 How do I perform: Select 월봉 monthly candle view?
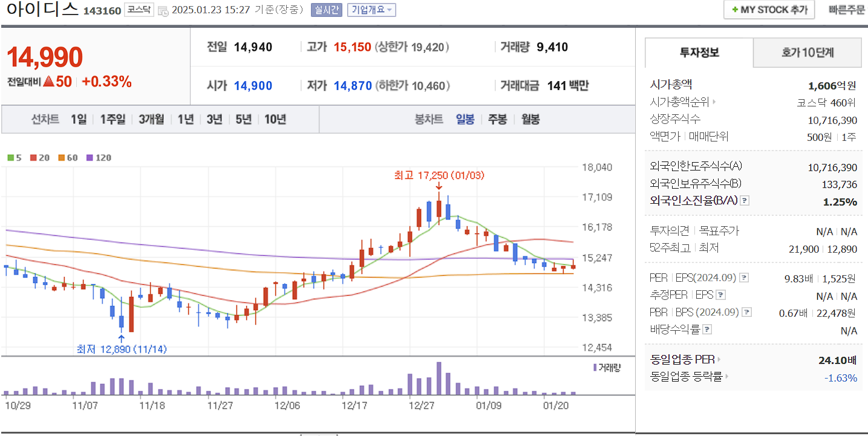(x=529, y=120)
